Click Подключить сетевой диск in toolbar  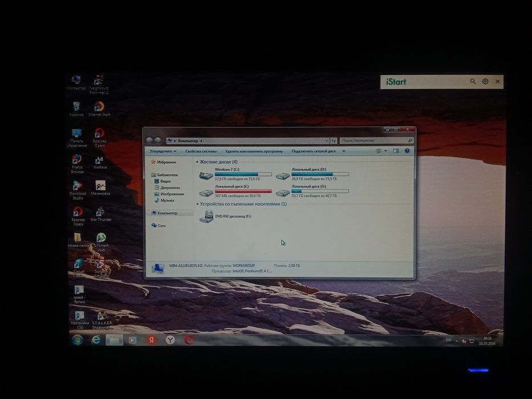[314, 151]
